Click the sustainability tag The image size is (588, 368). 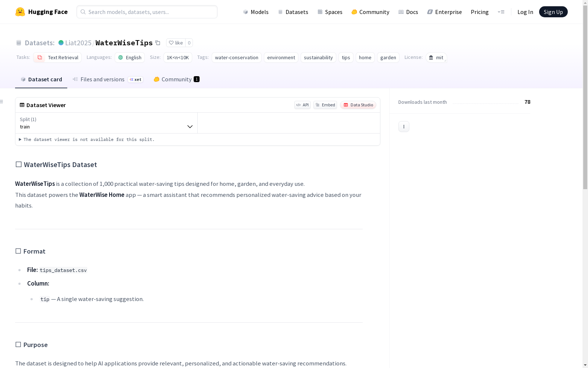(318, 57)
